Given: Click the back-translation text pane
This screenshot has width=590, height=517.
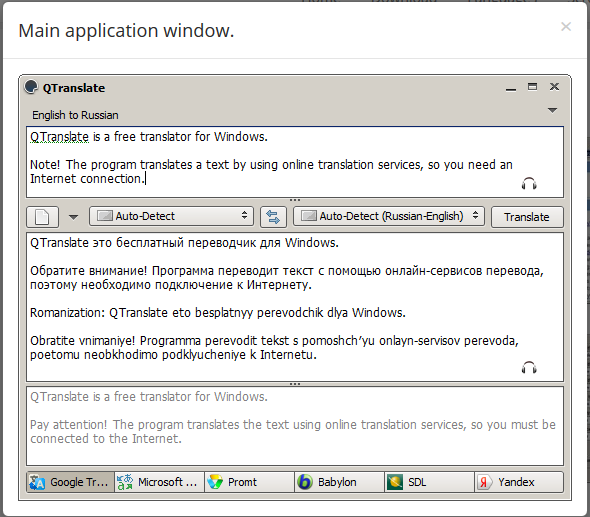Looking at the screenshot, I should point(295,426).
